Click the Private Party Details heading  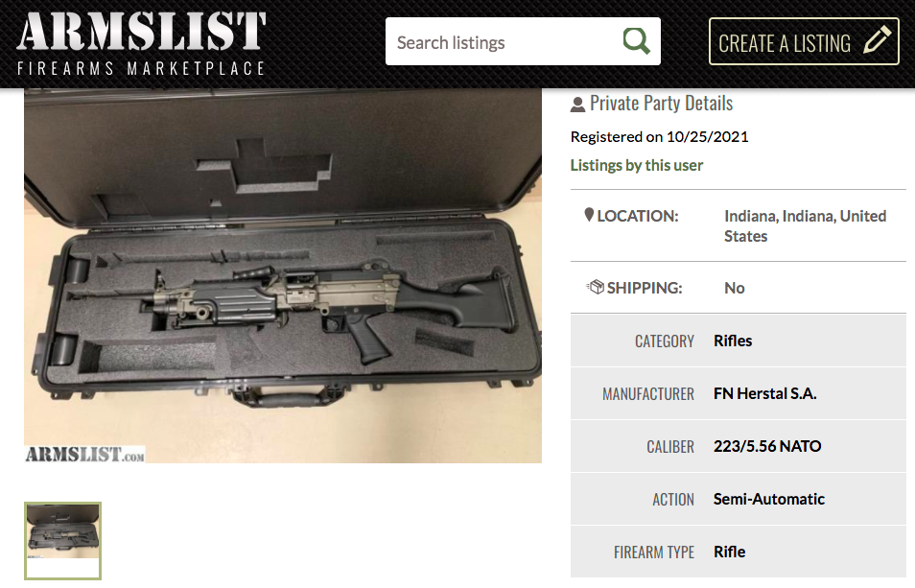tap(661, 104)
